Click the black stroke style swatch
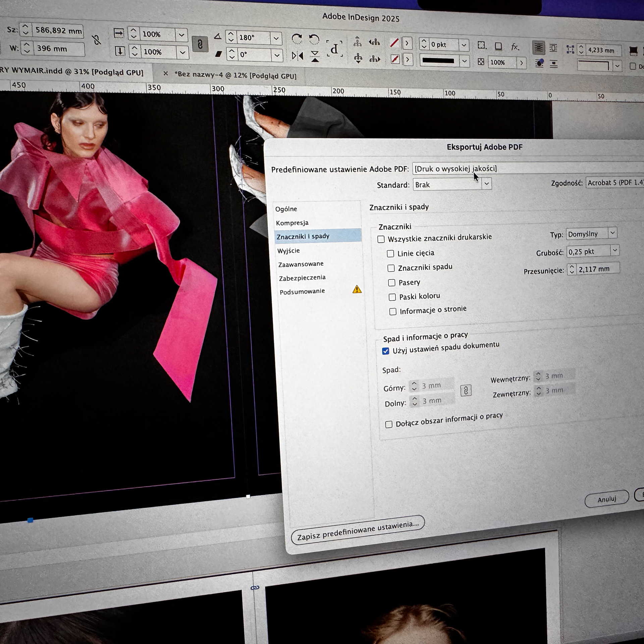Screen dimensions: 644x644 [438, 61]
